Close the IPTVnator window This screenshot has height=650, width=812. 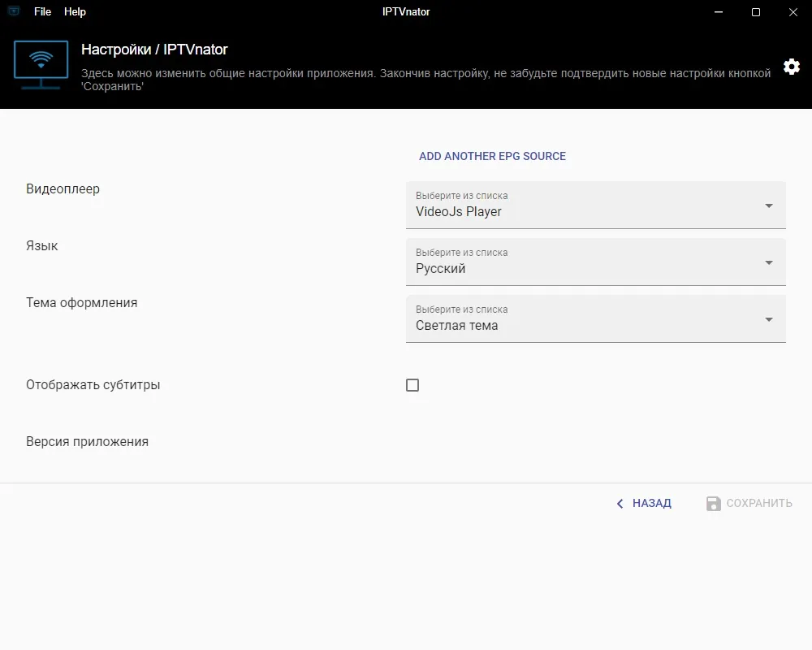[793, 12]
